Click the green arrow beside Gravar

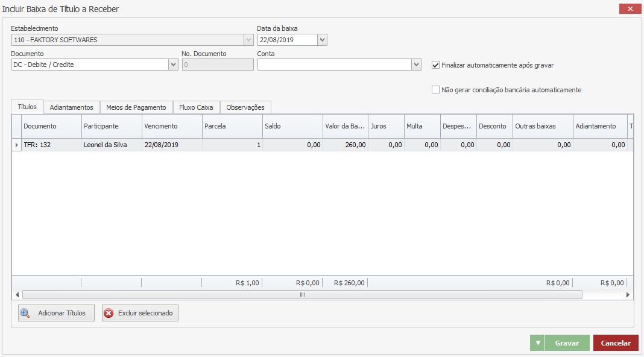(x=537, y=343)
